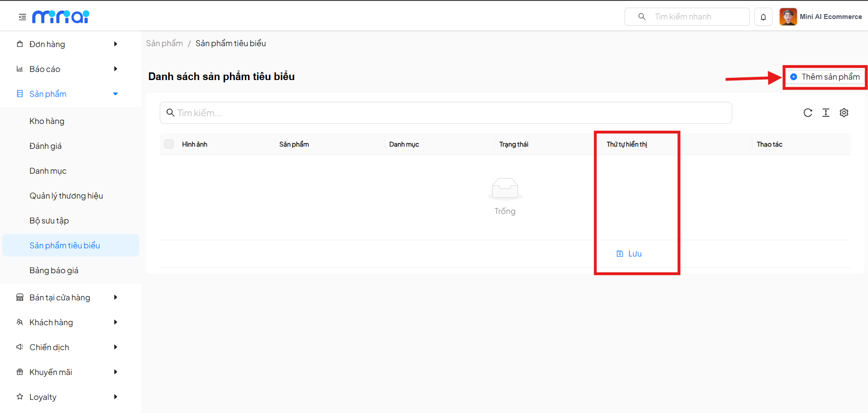The image size is (868, 413).
Task: Click the Thêm sản phẩm button
Action: 825,77
